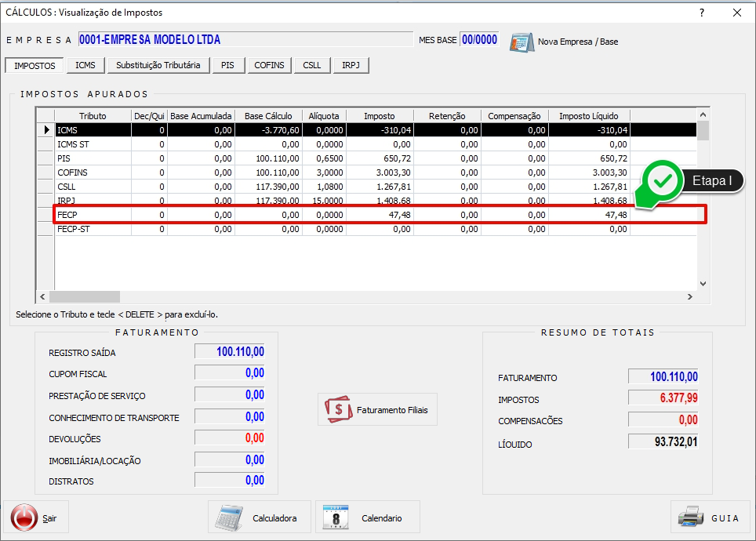Open the Substituição Tributária tab
Image resolution: width=756 pixels, height=541 pixels.
pyautogui.click(x=158, y=65)
